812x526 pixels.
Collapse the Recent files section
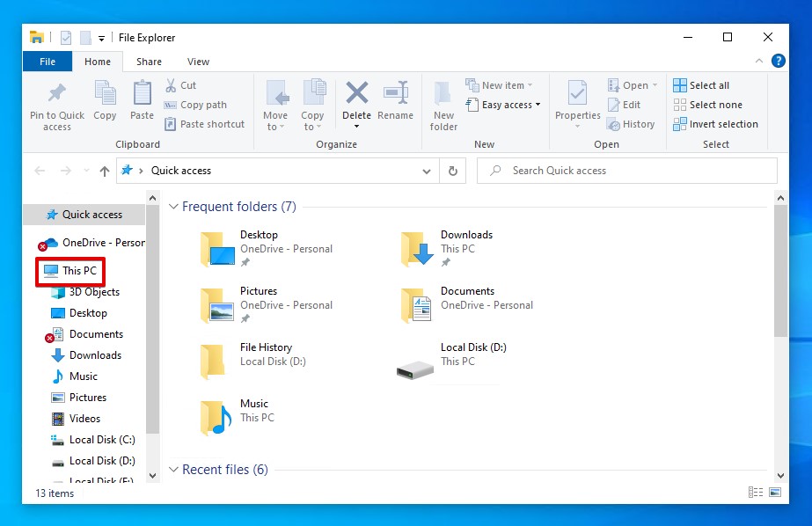pyautogui.click(x=173, y=470)
